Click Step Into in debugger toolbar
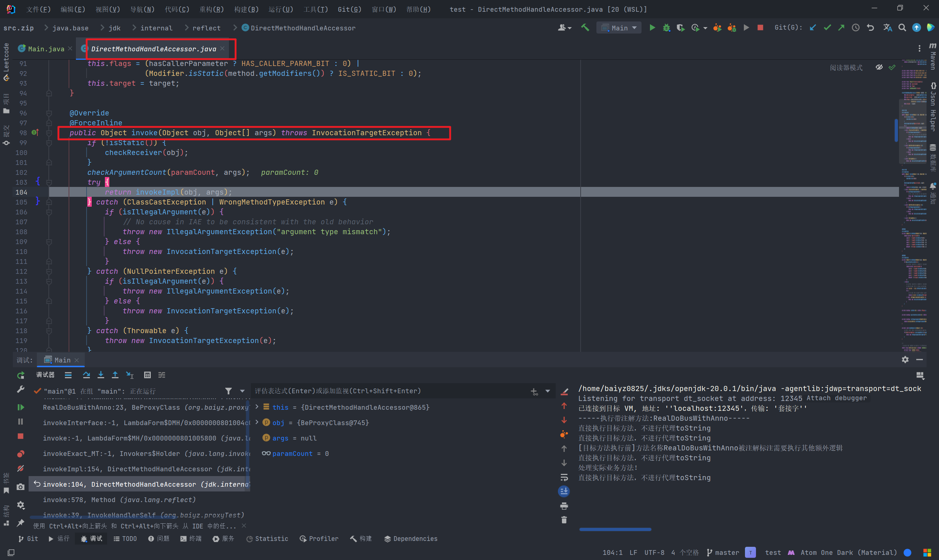 [x=101, y=375]
